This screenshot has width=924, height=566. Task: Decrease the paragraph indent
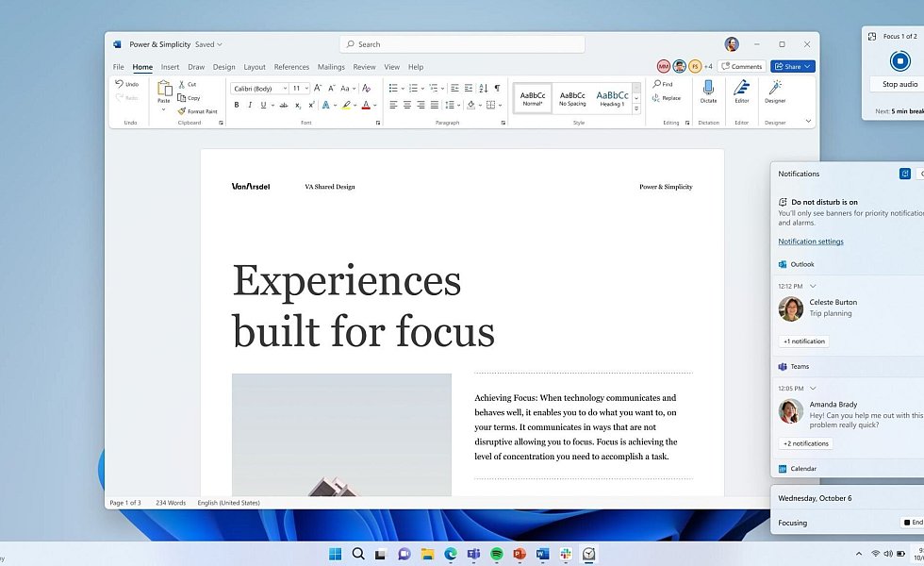(454, 88)
